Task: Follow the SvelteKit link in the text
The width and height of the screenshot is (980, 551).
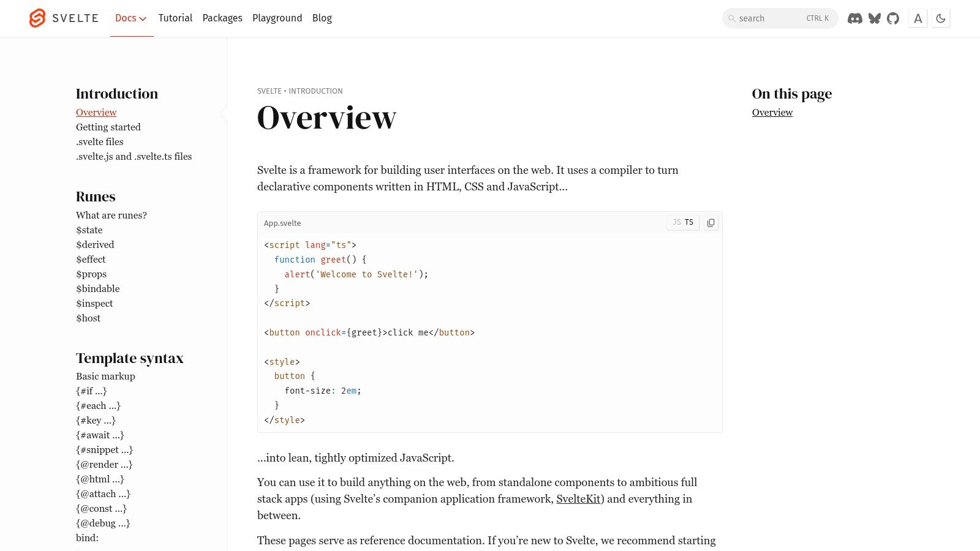Action: coord(578,499)
